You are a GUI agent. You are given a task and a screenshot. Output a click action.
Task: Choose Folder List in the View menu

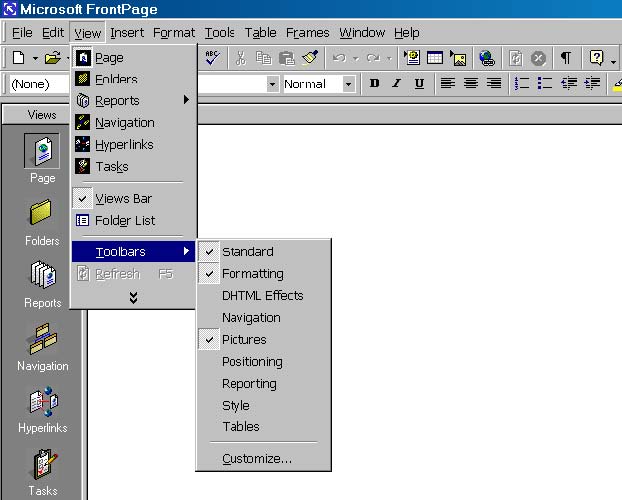click(134, 220)
